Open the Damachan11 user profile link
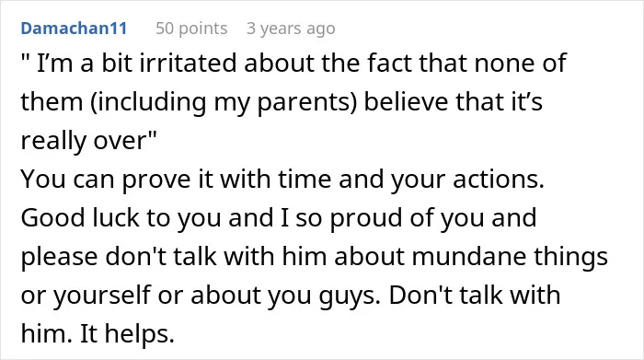Viewport: 644px width, 360px height. (x=74, y=29)
